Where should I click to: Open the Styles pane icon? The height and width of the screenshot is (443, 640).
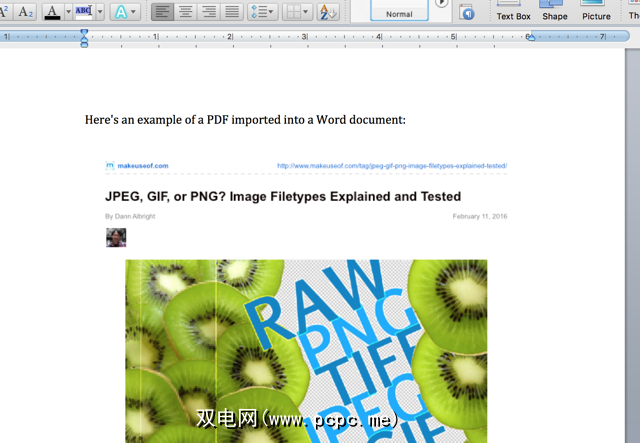[467, 12]
